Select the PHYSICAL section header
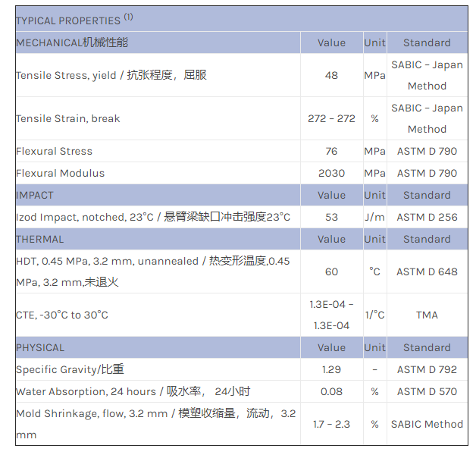476x455 pixels. [x=40, y=347]
